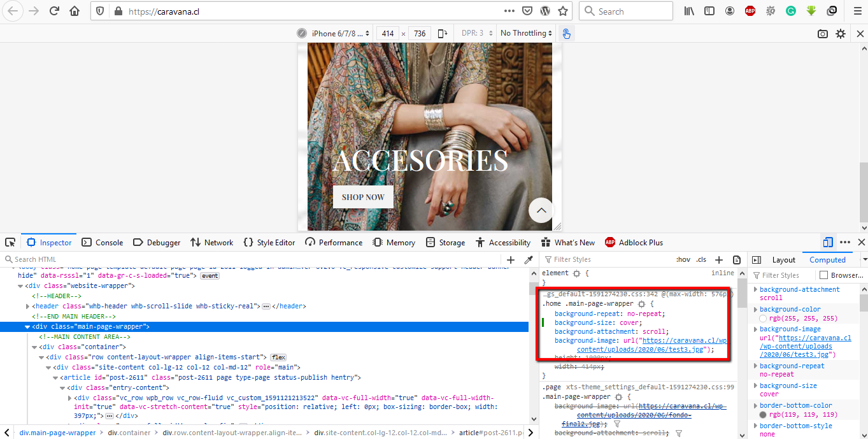
Task: Collapse the entry-content div node
Action: coord(62,388)
